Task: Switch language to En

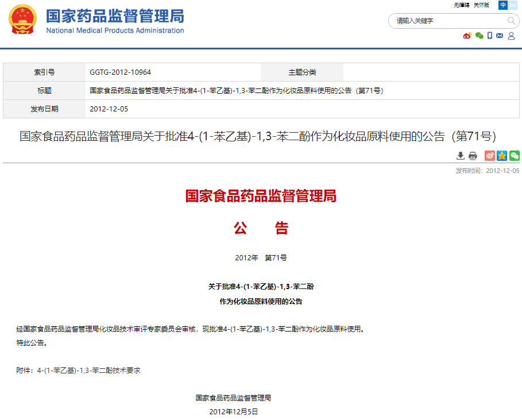Action: point(512,5)
